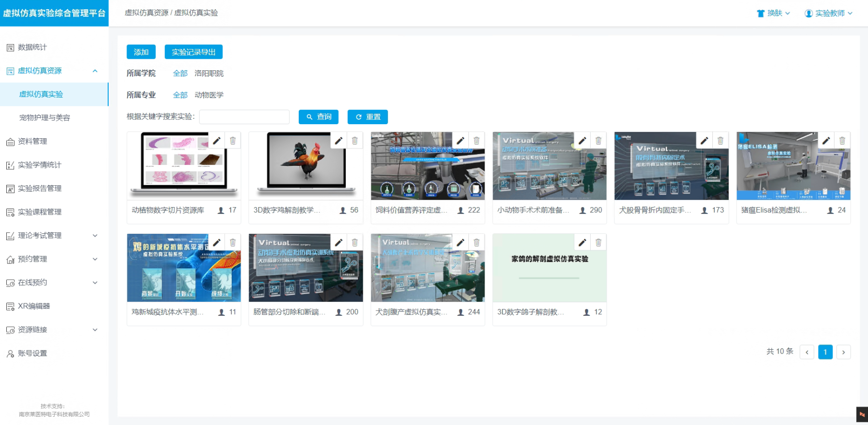Expand the 理论考试管理 sidebar menu

tap(95, 236)
